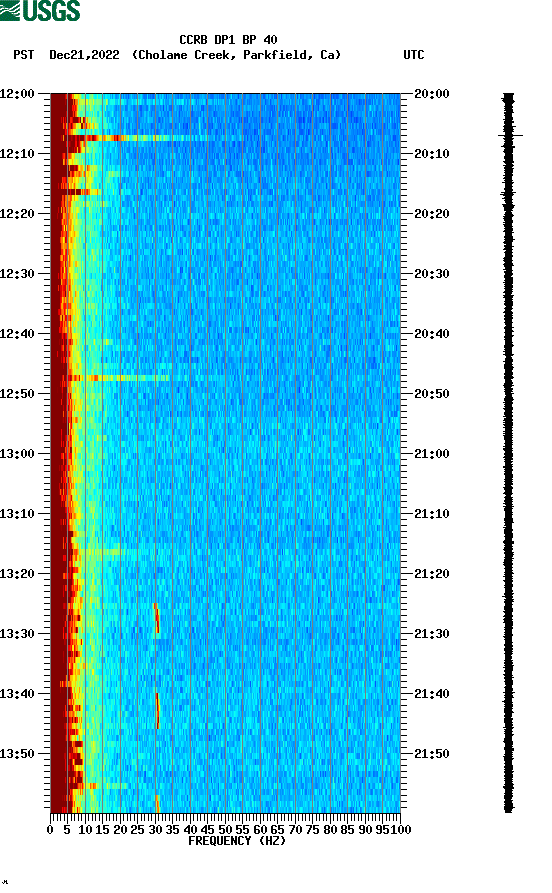Click the 13:10 PST time label
Viewport: 552px width, 893px height.
(17, 514)
